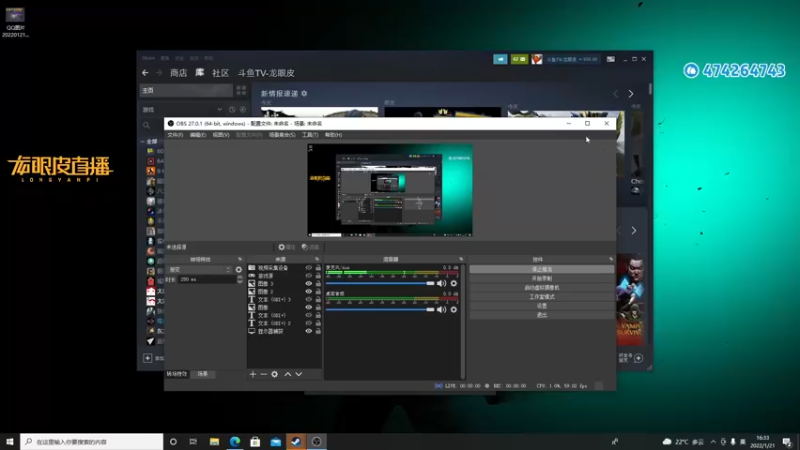
Task: Open 新情报速递 settings gear in Steam
Action: click(x=304, y=93)
